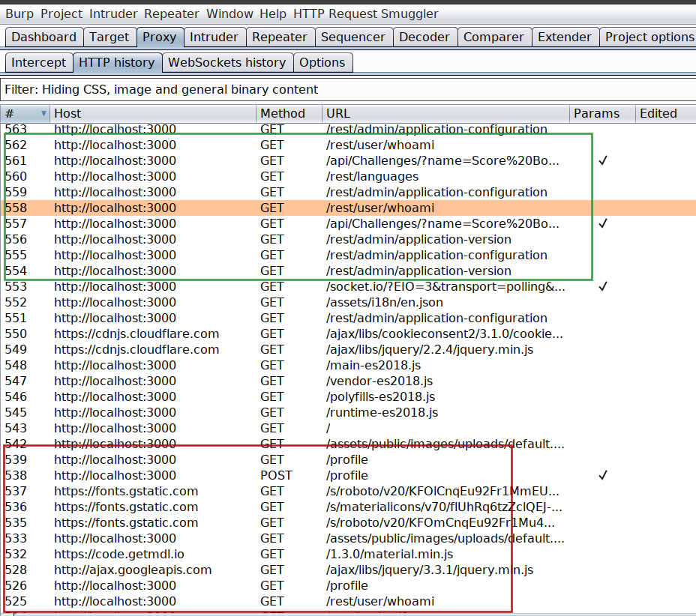696x616 pixels.
Task: Open the Extender tab
Action: [565, 37]
